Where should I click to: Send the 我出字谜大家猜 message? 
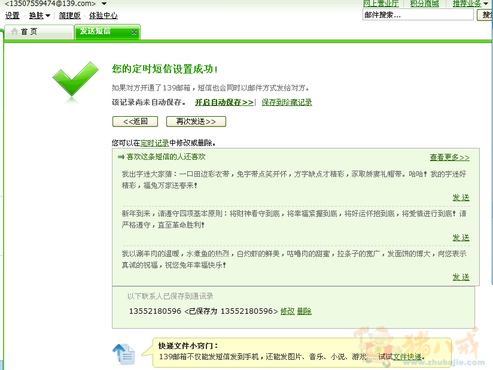click(x=461, y=198)
